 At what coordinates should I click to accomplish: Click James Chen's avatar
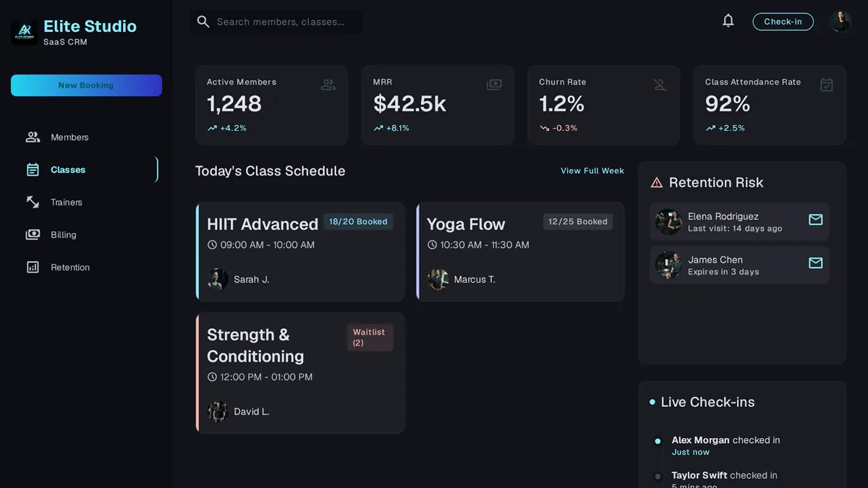[668, 265]
